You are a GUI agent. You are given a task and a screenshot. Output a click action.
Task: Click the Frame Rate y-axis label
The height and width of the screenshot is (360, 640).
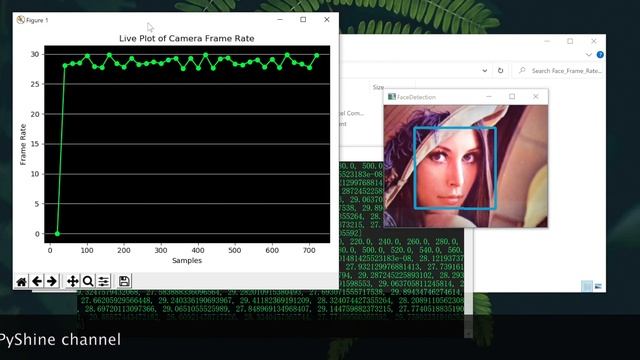(23, 144)
